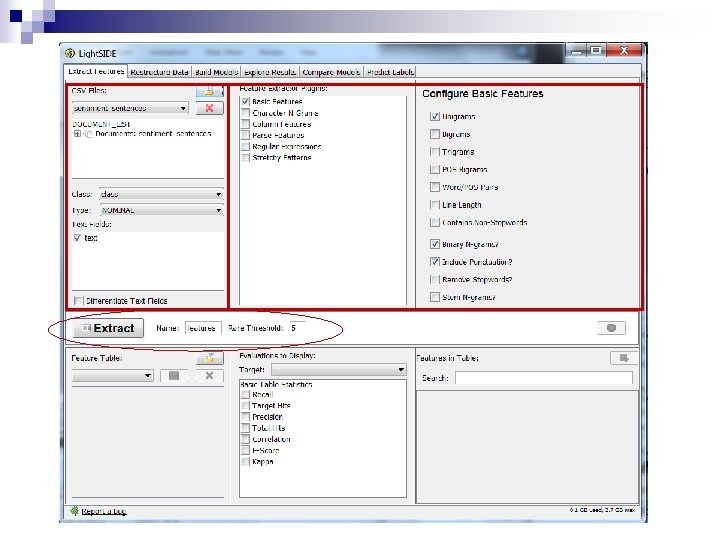Switch to the Predict Labels tab
The height and width of the screenshot is (540, 720).
tap(390, 72)
